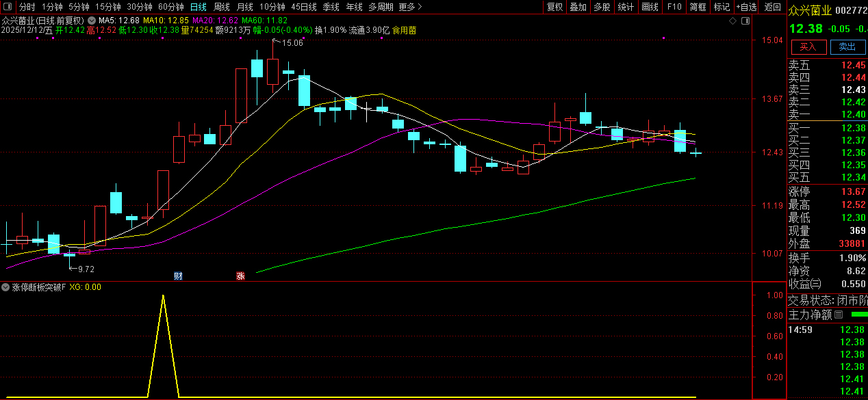868x400 pixels.
Task: Select the 10分钟 period tab
Action: 272,7
